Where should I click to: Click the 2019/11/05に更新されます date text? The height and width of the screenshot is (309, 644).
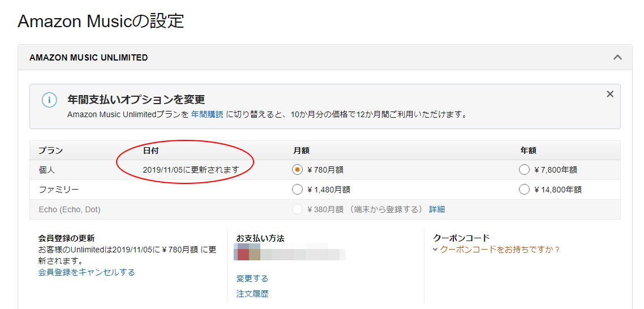[x=191, y=170]
